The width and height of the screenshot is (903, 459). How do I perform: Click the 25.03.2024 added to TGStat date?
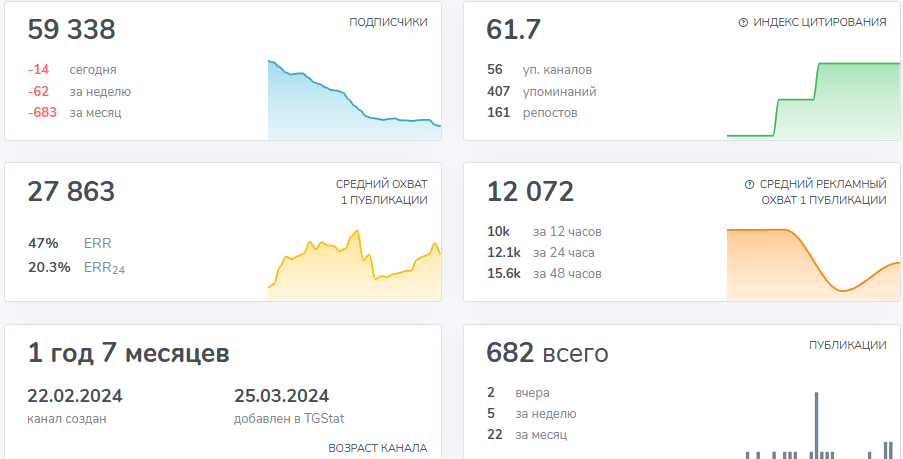(x=281, y=396)
